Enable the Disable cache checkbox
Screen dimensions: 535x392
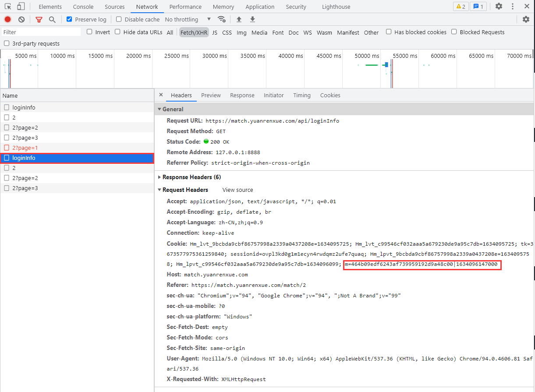tap(119, 19)
